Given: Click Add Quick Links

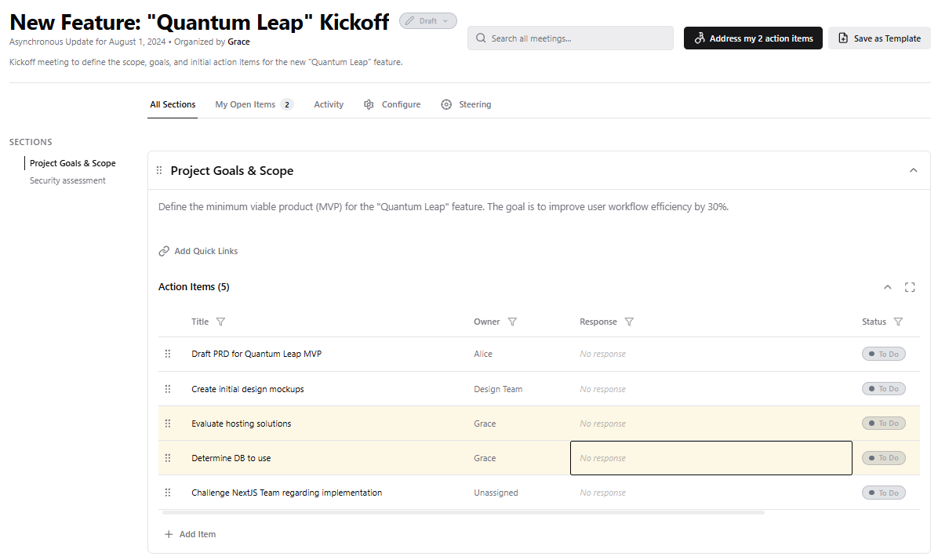Looking at the screenshot, I should [198, 251].
